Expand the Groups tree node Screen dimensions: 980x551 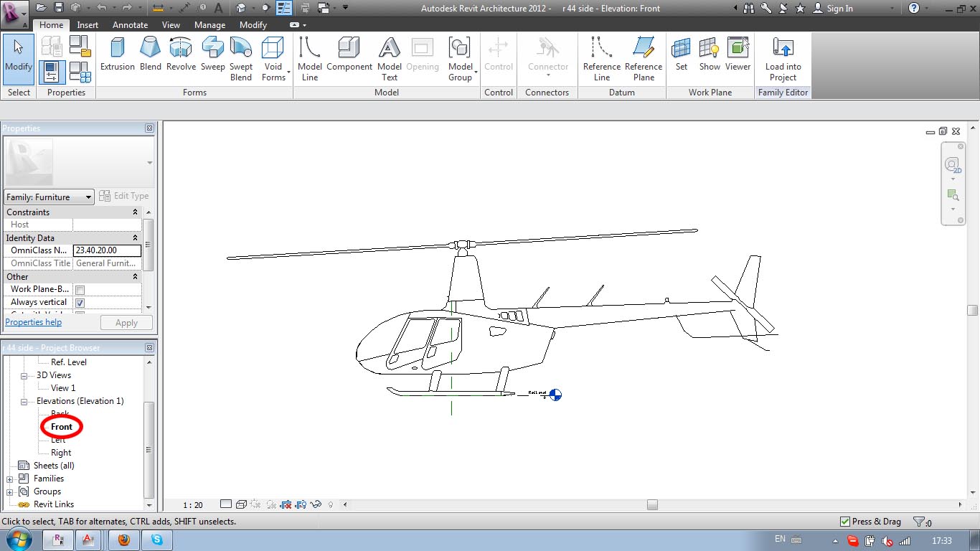(10, 491)
